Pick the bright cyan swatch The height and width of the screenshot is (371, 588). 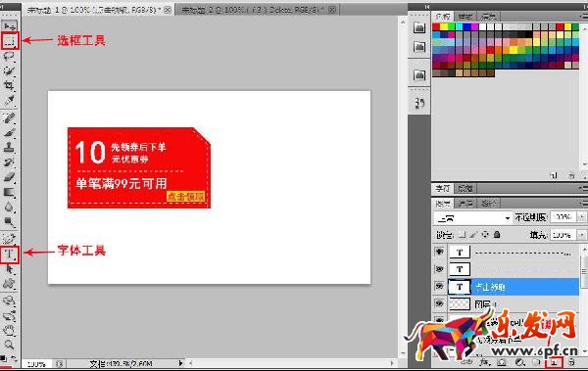pyautogui.click(x=459, y=26)
